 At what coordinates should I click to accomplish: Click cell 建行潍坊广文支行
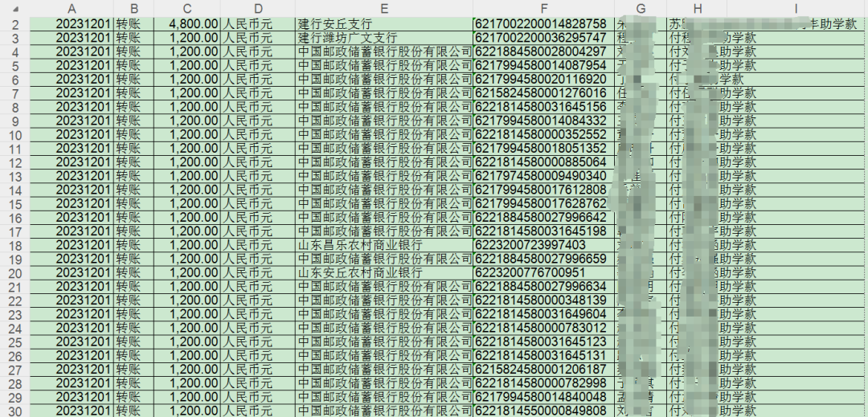coord(384,38)
